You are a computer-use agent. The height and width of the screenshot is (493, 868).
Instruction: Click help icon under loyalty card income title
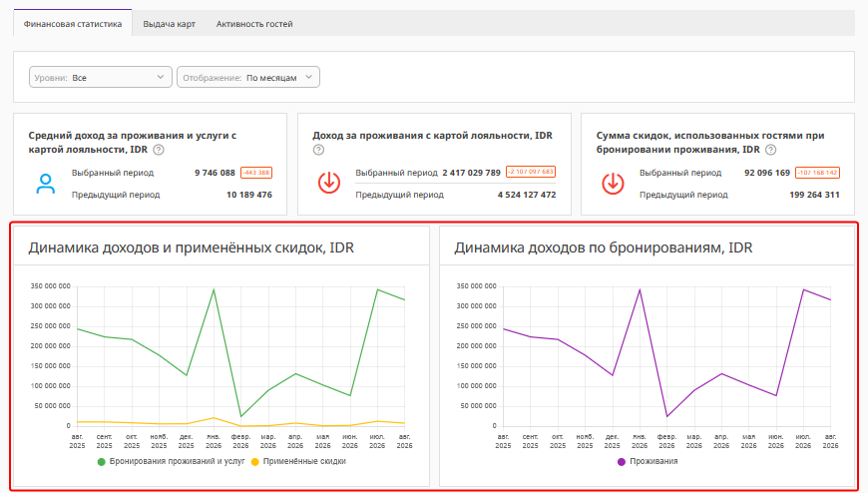coord(318,150)
